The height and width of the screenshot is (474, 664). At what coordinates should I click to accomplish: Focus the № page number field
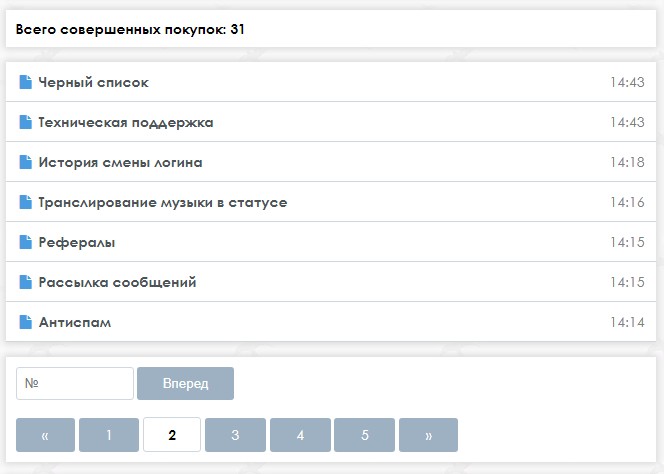75,383
